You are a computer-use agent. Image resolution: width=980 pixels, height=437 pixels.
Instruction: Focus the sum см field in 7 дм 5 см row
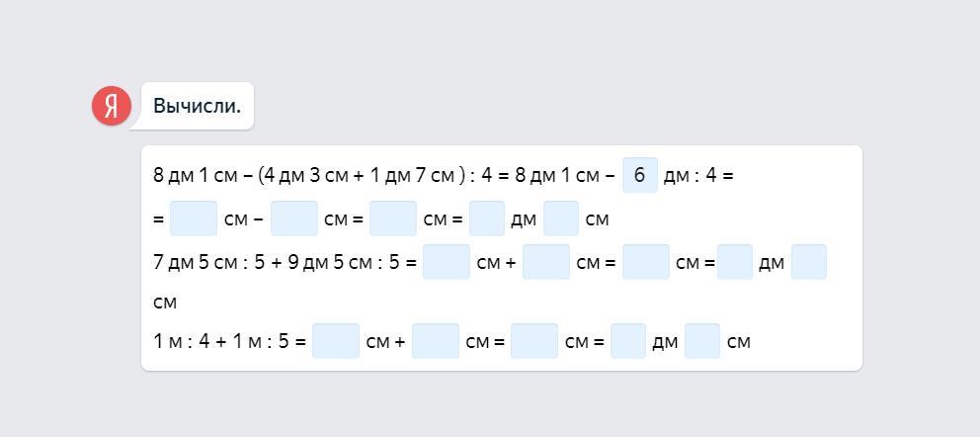(646, 262)
